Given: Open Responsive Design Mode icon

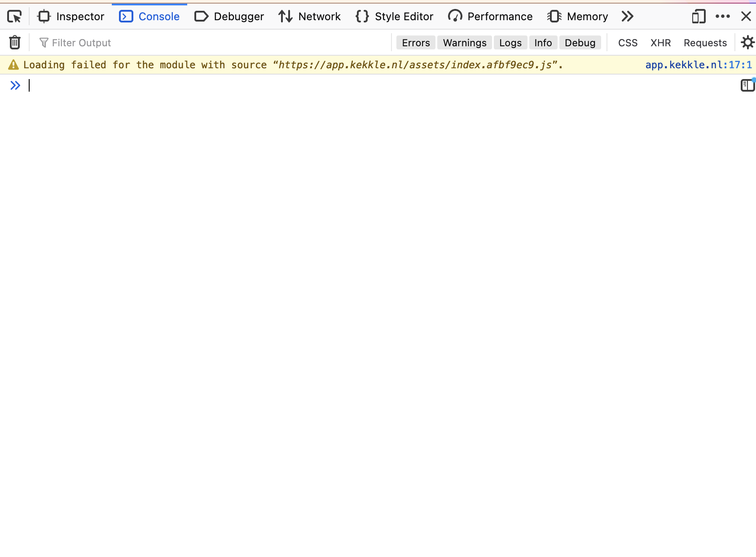Looking at the screenshot, I should [698, 16].
